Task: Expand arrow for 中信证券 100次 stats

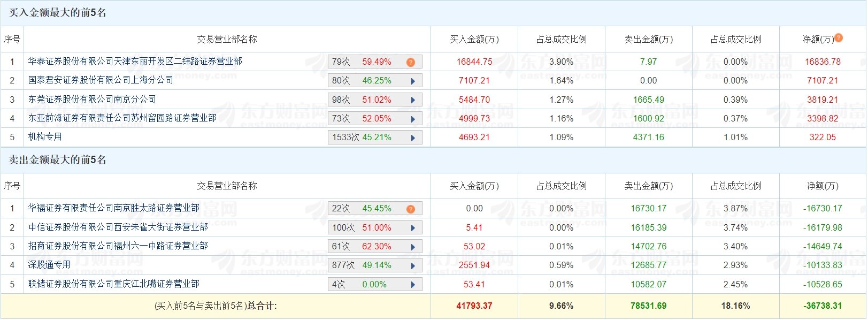Action: pyautogui.click(x=413, y=228)
